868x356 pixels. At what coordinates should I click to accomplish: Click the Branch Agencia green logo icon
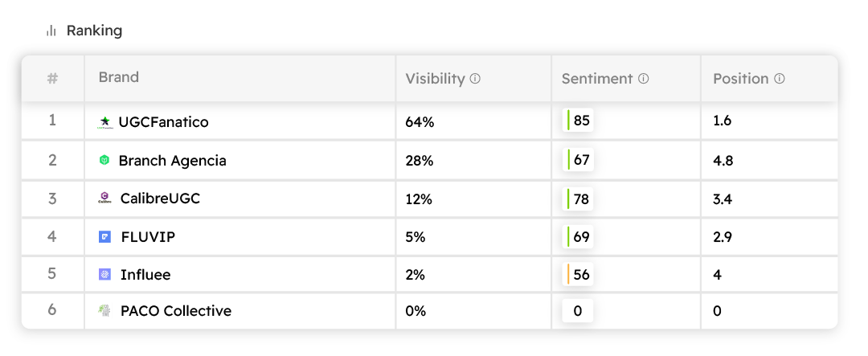click(104, 161)
